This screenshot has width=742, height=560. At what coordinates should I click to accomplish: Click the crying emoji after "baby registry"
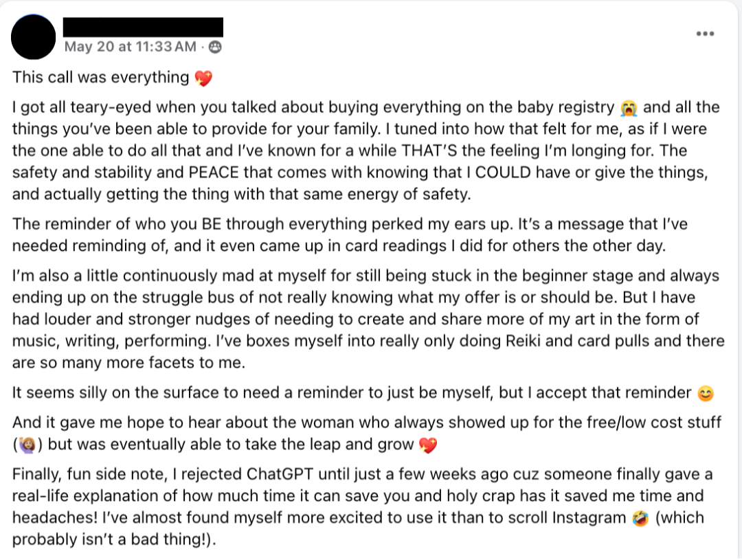tap(629, 108)
